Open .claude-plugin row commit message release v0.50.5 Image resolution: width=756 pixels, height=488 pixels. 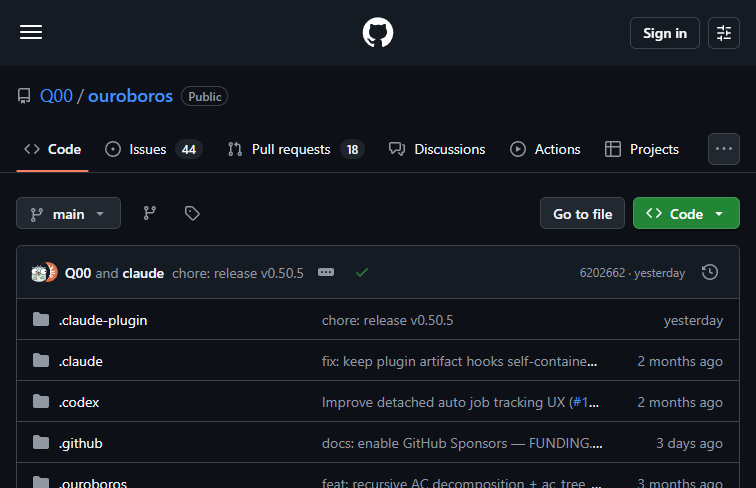click(x=388, y=320)
